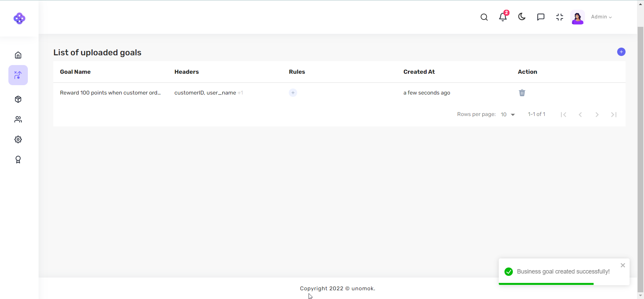Screen dimensions: 644x299
Task: Open the chat messages icon
Action: point(541,17)
